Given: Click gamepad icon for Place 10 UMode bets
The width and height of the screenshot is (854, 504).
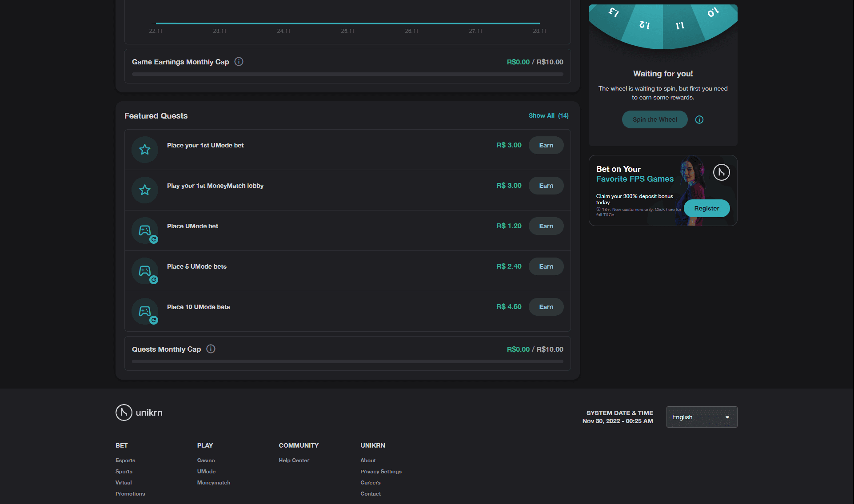Looking at the screenshot, I should coord(145,311).
